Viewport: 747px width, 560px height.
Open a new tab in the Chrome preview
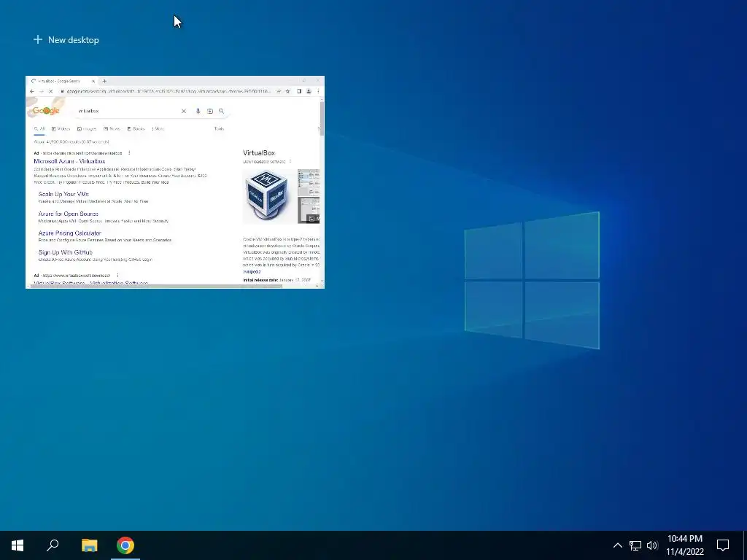104,82
